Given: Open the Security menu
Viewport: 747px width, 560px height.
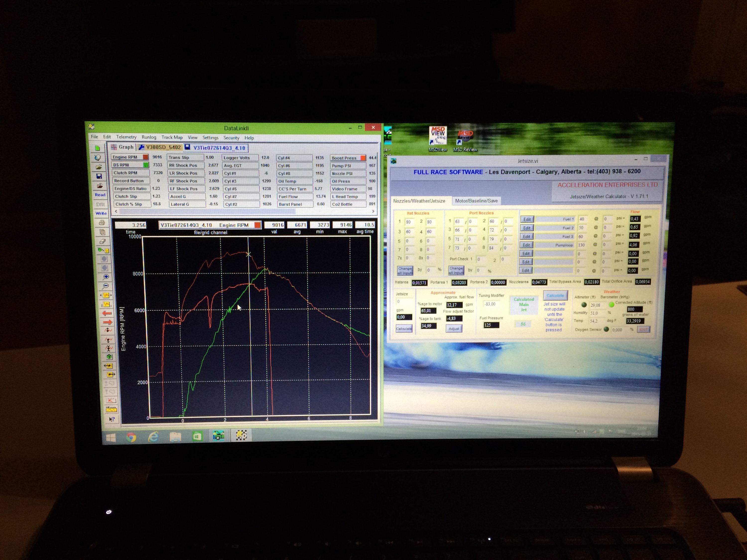Looking at the screenshot, I should click(231, 138).
